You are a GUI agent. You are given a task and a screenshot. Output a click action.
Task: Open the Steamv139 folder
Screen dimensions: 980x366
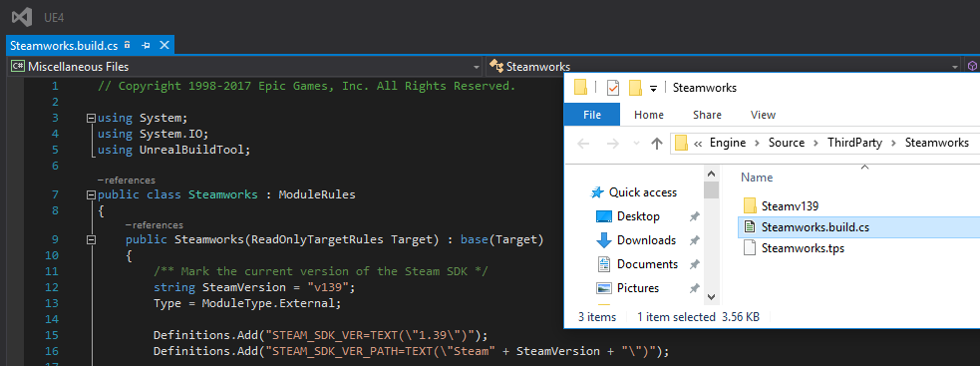790,205
